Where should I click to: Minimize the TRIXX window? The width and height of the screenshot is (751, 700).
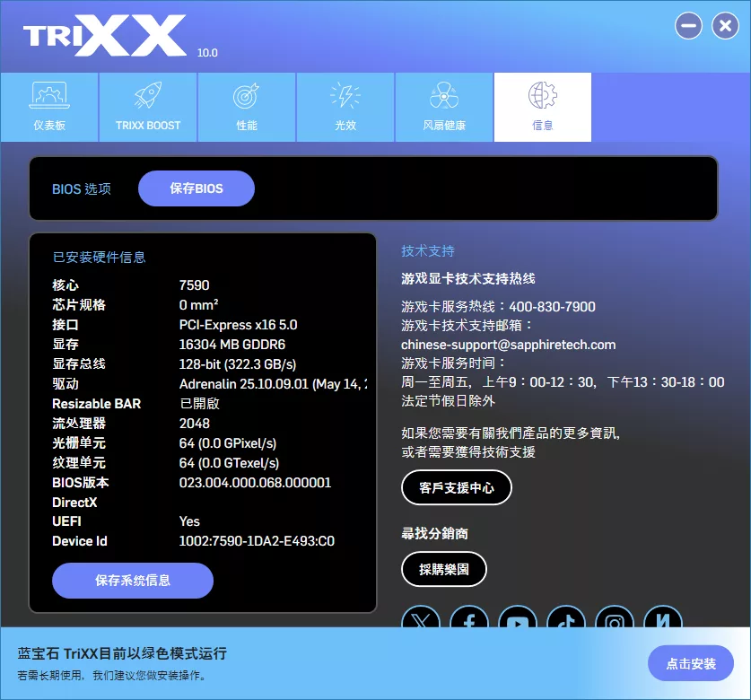688,25
